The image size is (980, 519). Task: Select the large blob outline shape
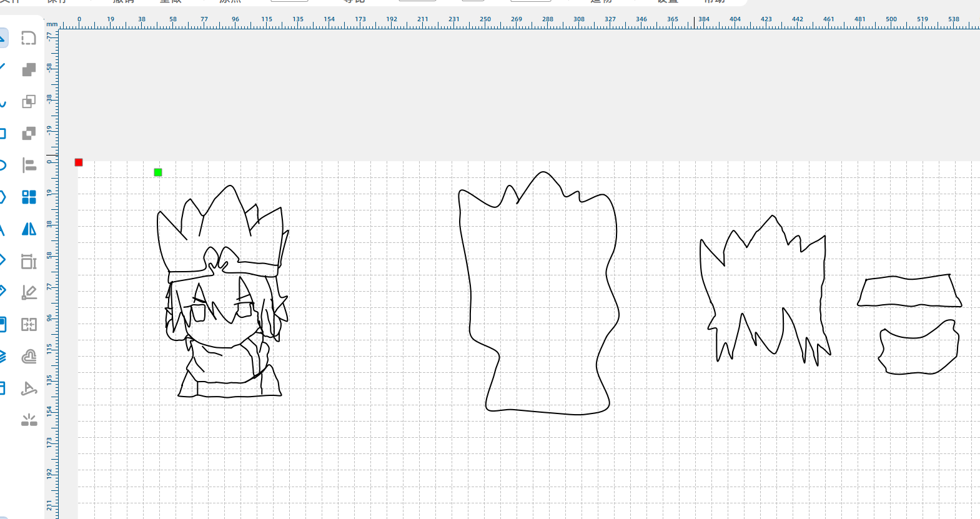click(538, 293)
